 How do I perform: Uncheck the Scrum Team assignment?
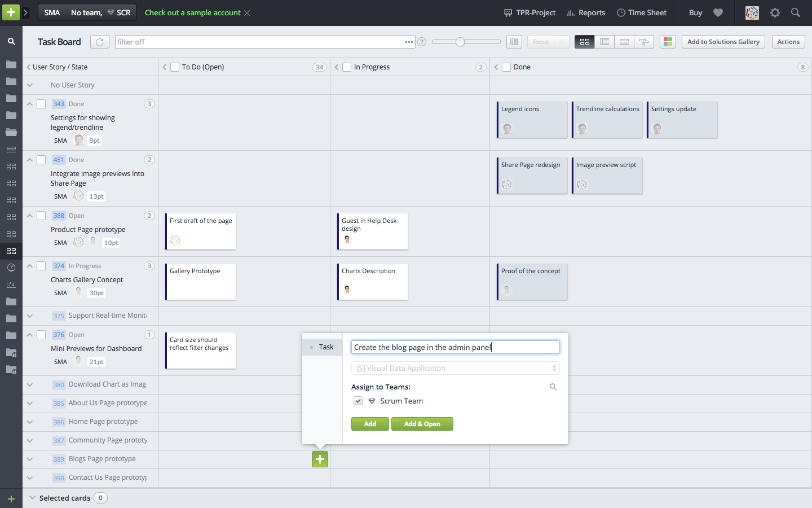(358, 401)
